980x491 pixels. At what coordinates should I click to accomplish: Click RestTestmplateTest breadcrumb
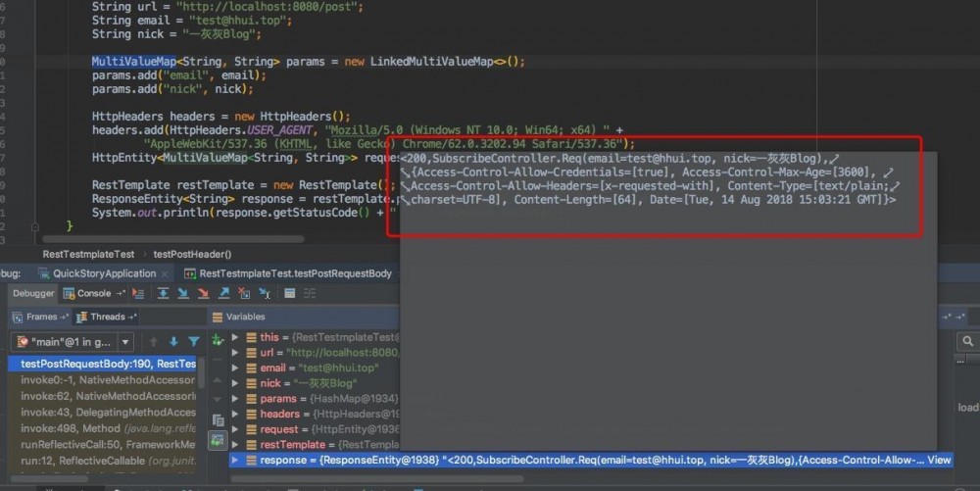pyautogui.click(x=88, y=254)
